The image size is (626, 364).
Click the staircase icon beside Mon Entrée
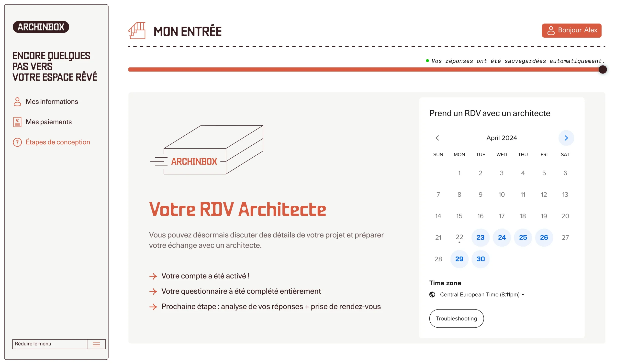(137, 31)
